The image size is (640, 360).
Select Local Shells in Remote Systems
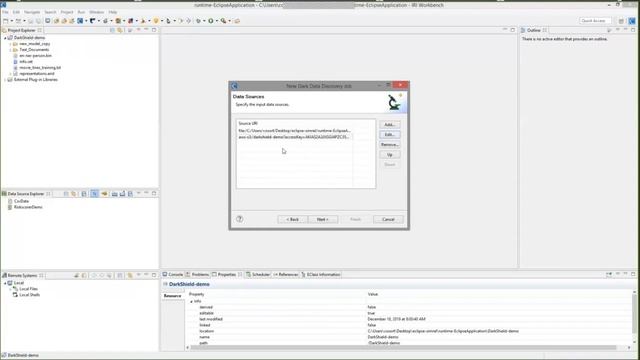pyautogui.click(x=29, y=295)
